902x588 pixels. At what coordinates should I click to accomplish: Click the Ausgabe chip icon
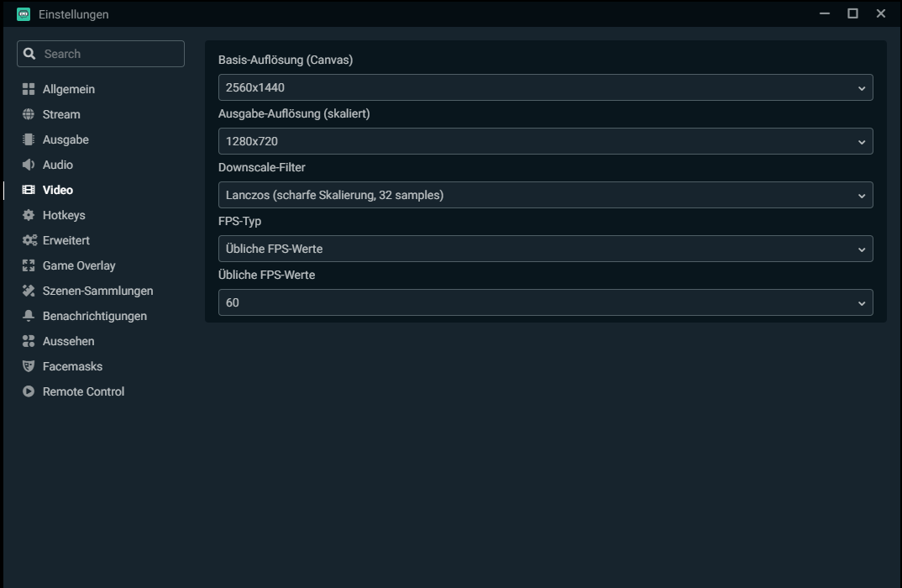(29, 139)
